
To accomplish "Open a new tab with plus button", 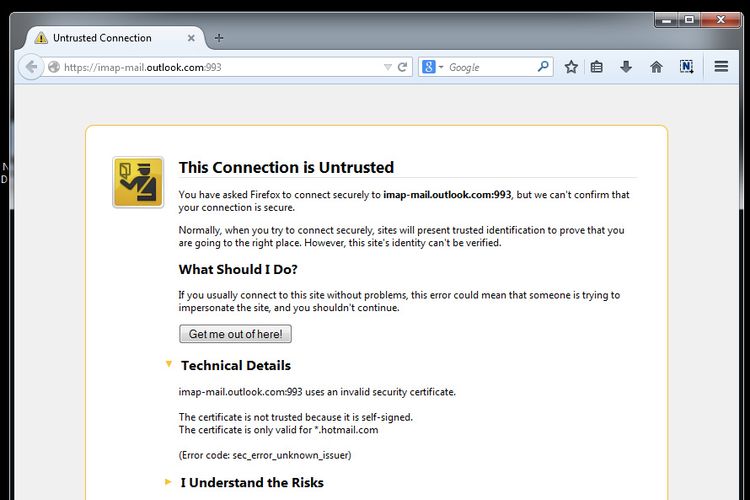I will pyautogui.click(x=219, y=38).
